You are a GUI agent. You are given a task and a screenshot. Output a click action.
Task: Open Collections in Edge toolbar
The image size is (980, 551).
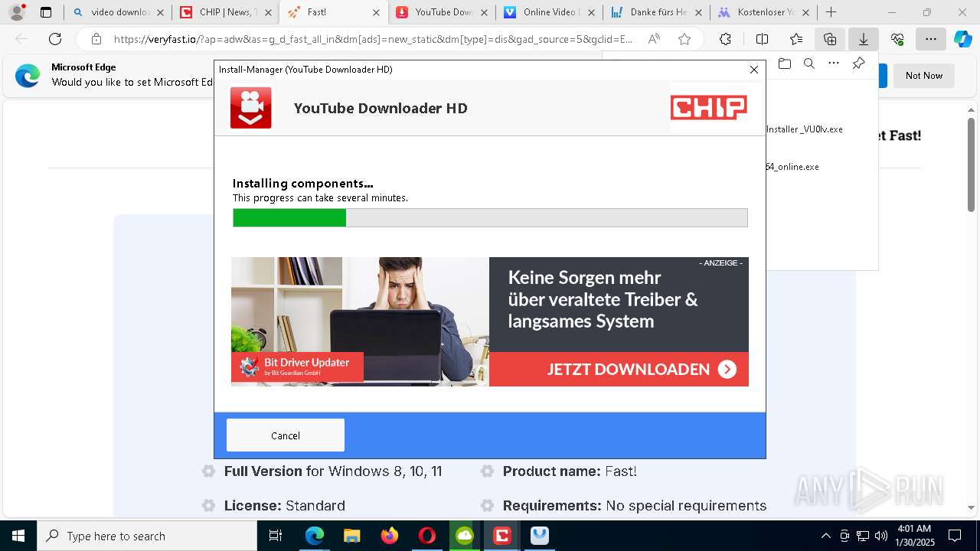[830, 39]
